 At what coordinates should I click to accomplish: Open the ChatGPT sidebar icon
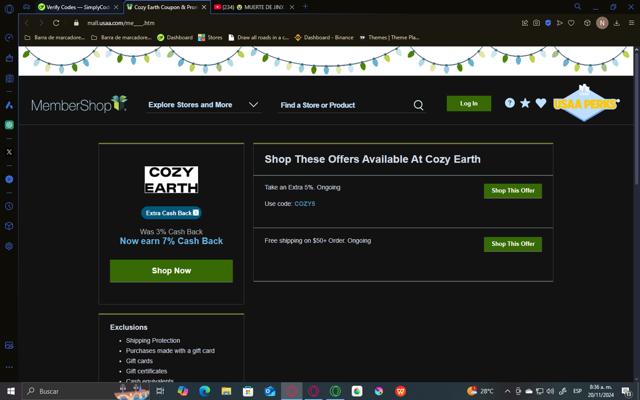(x=9, y=125)
